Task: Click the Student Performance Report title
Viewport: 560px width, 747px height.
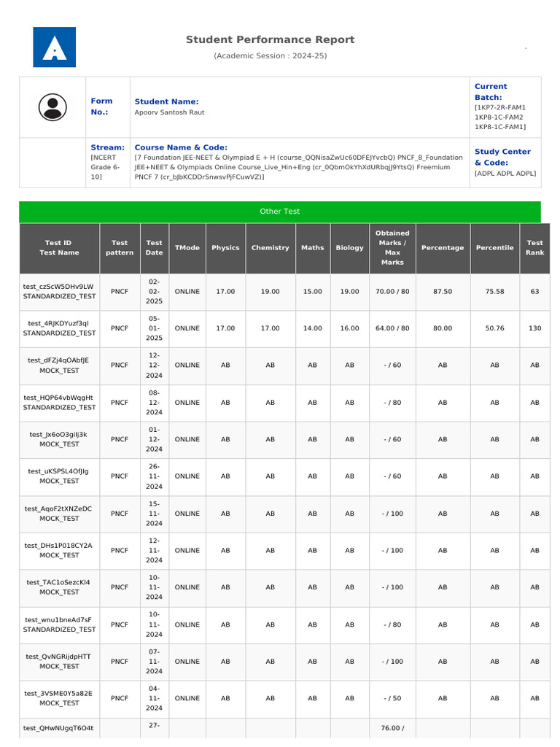Action: pos(270,39)
